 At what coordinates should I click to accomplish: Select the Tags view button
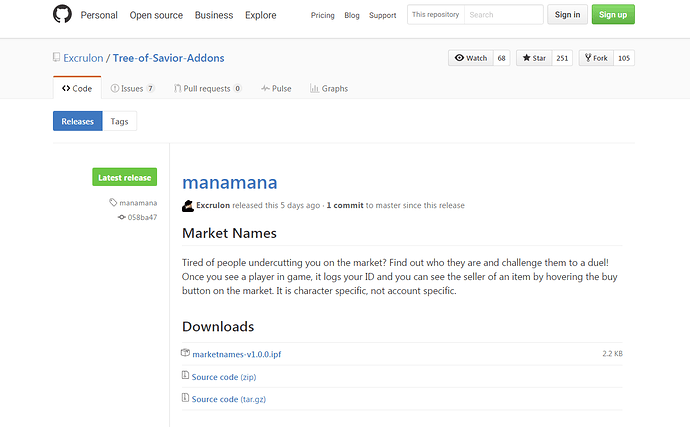click(x=119, y=121)
